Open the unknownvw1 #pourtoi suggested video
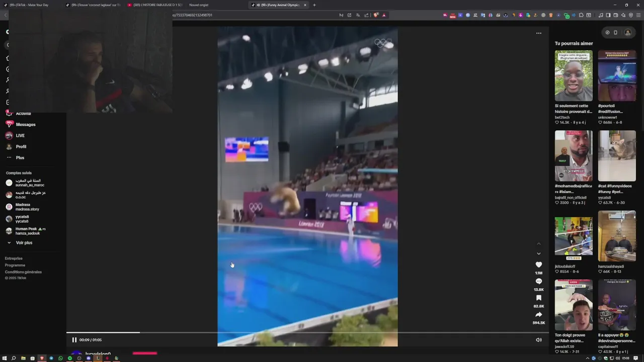This screenshot has height=362, width=644. click(617, 75)
